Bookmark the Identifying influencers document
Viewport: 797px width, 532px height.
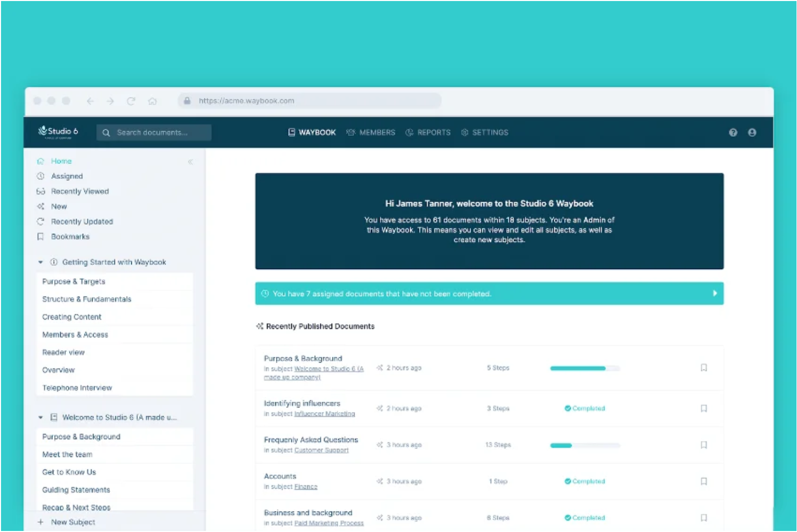[x=704, y=408]
